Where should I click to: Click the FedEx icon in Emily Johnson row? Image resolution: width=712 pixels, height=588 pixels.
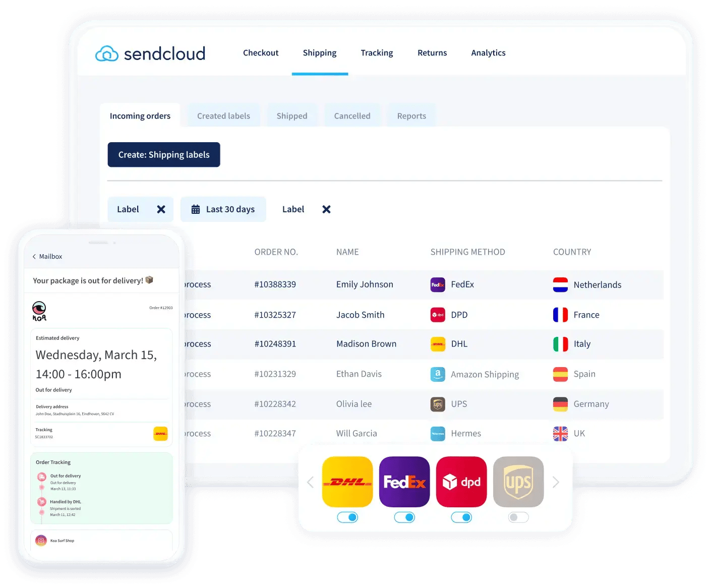coord(438,285)
